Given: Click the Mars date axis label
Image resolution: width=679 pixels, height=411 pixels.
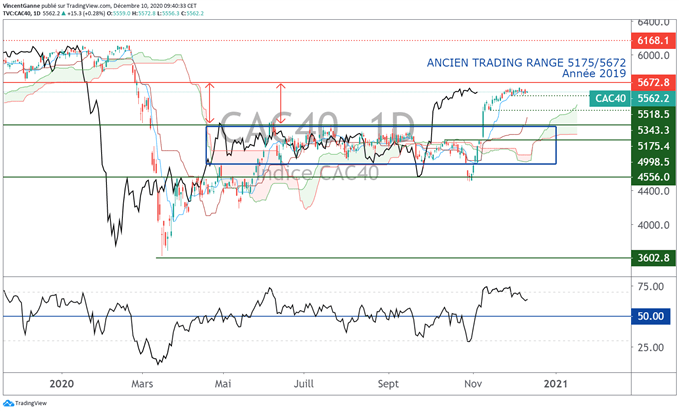Looking at the screenshot, I should coord(142,384).
